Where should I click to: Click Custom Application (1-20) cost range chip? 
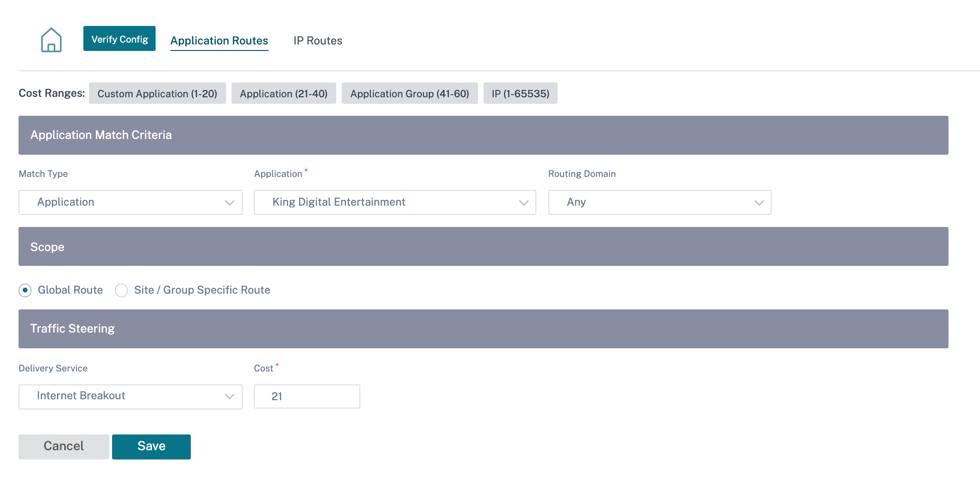click(157, 93)
